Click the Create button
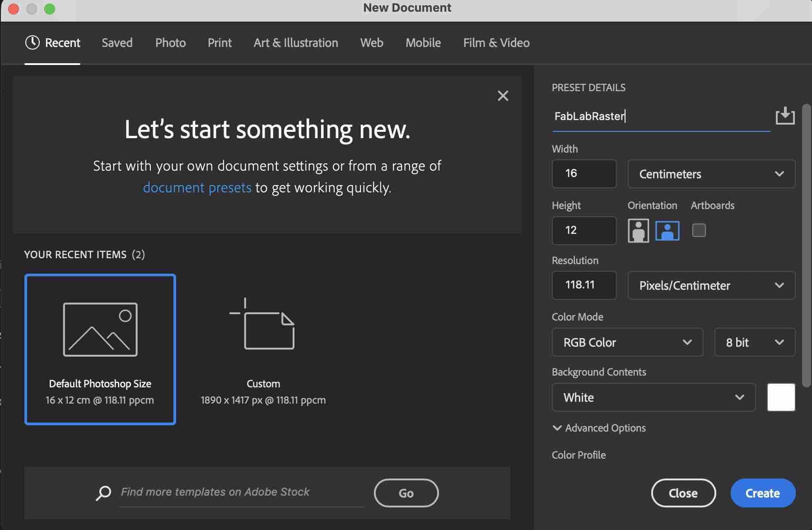 (762, 493)
